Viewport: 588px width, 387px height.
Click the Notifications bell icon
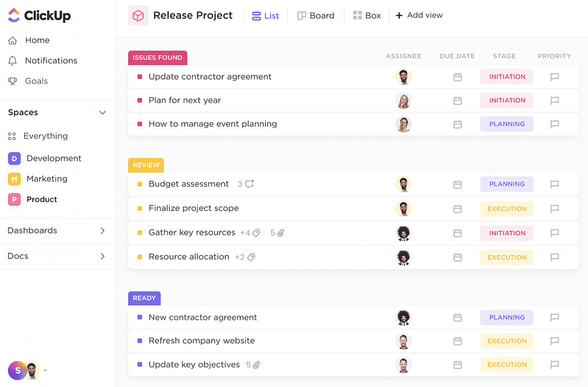[x=12, y=61]
